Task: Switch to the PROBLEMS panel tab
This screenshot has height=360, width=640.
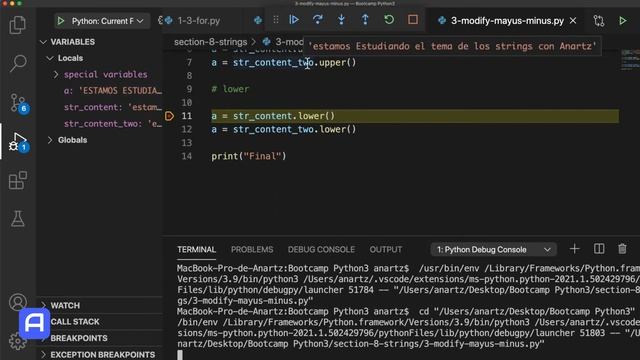Action: 252,249
